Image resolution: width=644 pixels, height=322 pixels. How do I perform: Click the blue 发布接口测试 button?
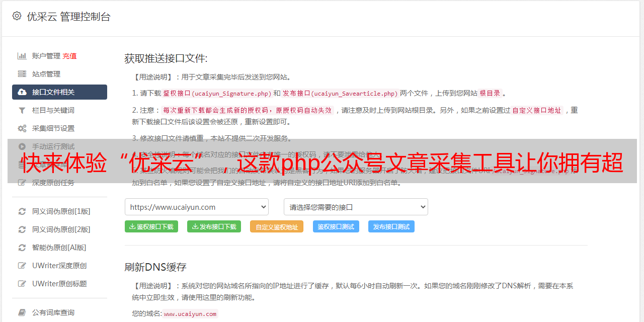pos(391,226)
